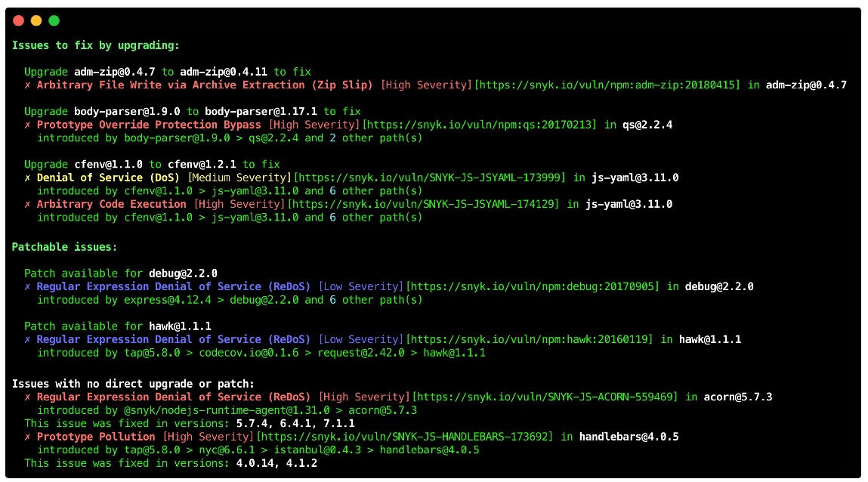Image resolution: width=868 pixels, height=482 pixels.
Task: Click the ✗ mark before 'Arbitrary File Write'
Action: click(27, 86)
